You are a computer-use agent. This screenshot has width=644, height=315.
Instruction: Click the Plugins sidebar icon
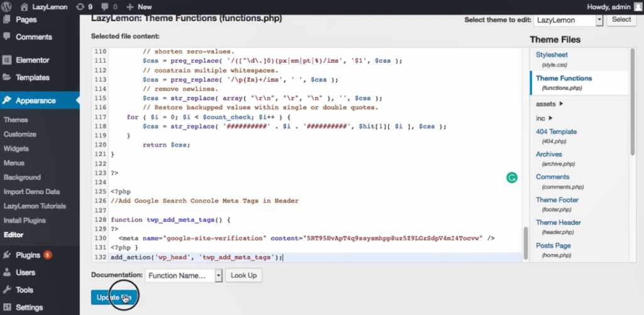tap(6, 255)
